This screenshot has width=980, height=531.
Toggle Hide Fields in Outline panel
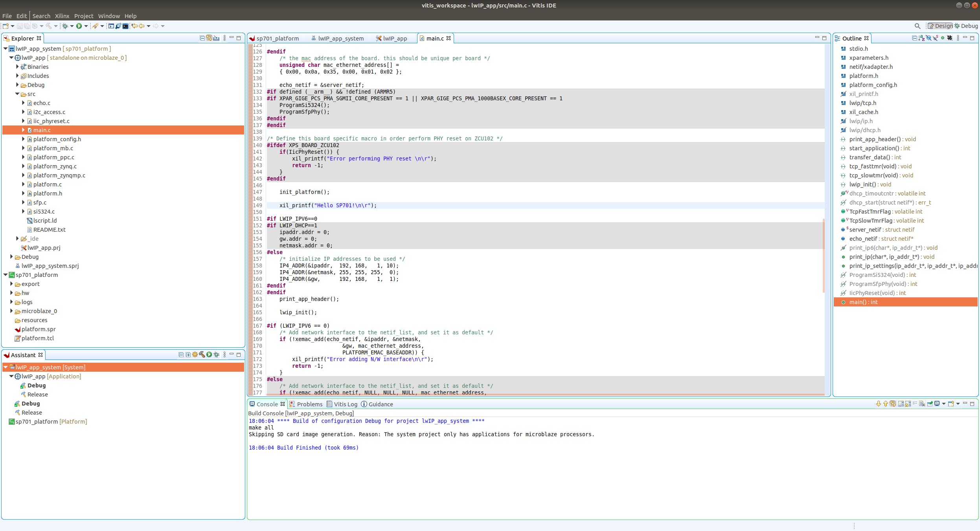(929, 38)
